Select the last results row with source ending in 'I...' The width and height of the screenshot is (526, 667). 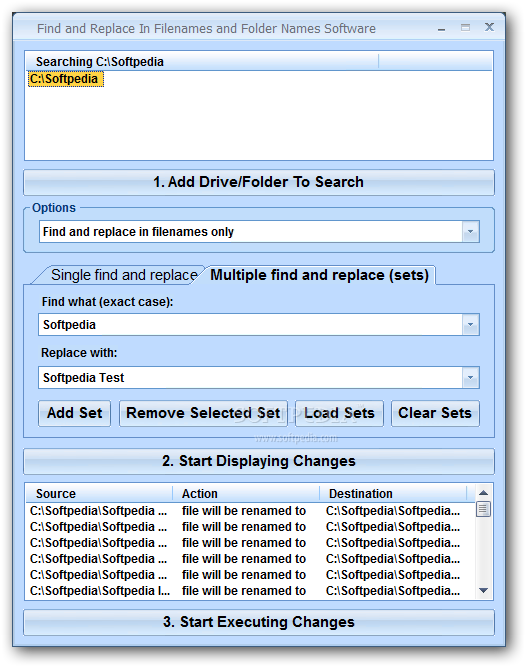(x=251, y=591)
